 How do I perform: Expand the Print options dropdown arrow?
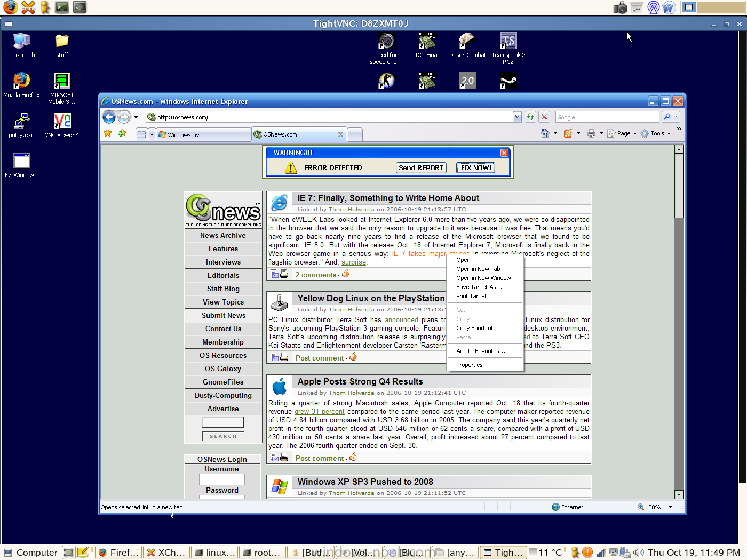point(601,133)
